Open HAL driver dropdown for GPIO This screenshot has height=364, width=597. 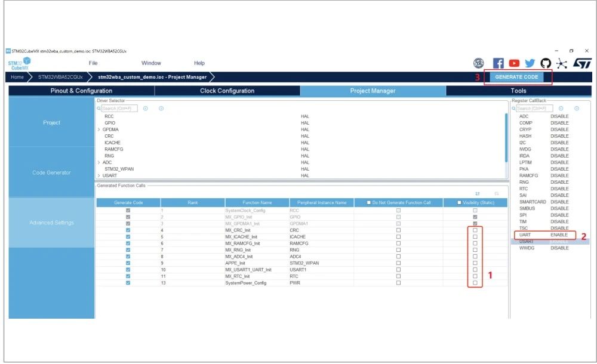point(305,123)
